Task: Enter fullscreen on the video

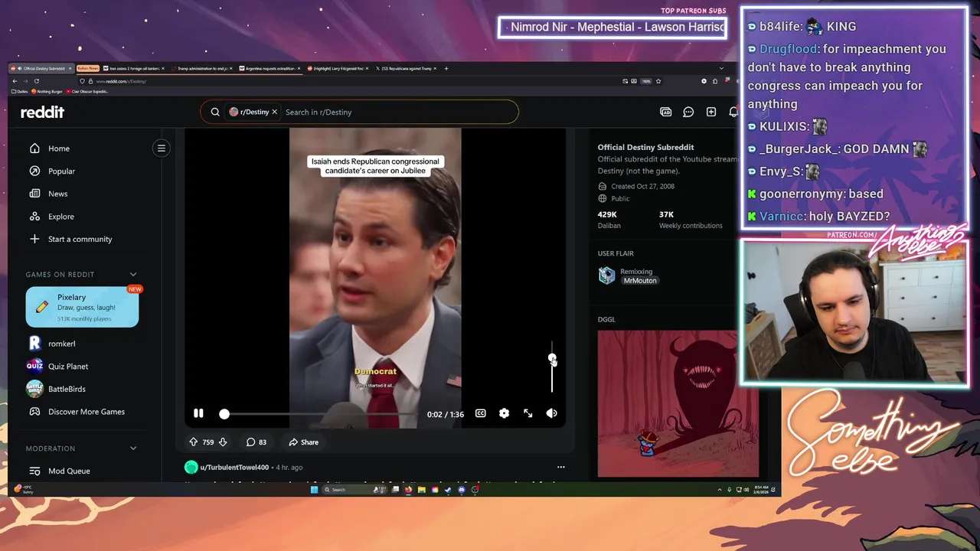Action: 528,413
